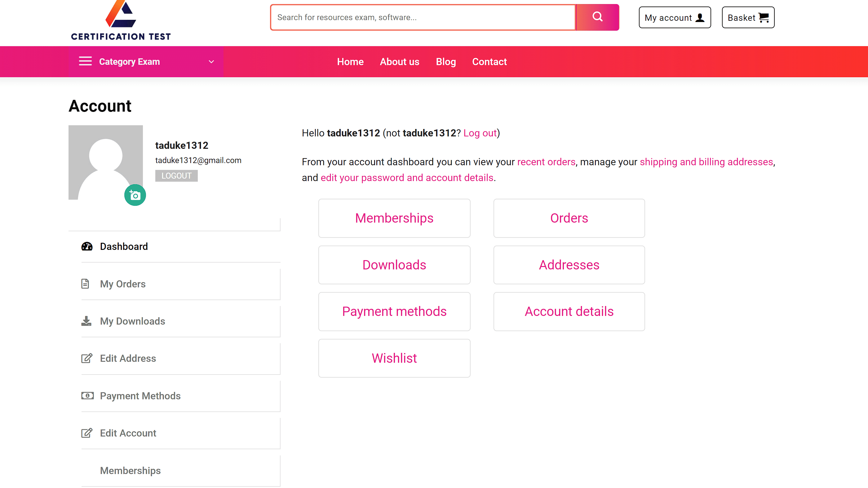Open My Downloads in sidebar
868x488 pixels.
(132, 321)
